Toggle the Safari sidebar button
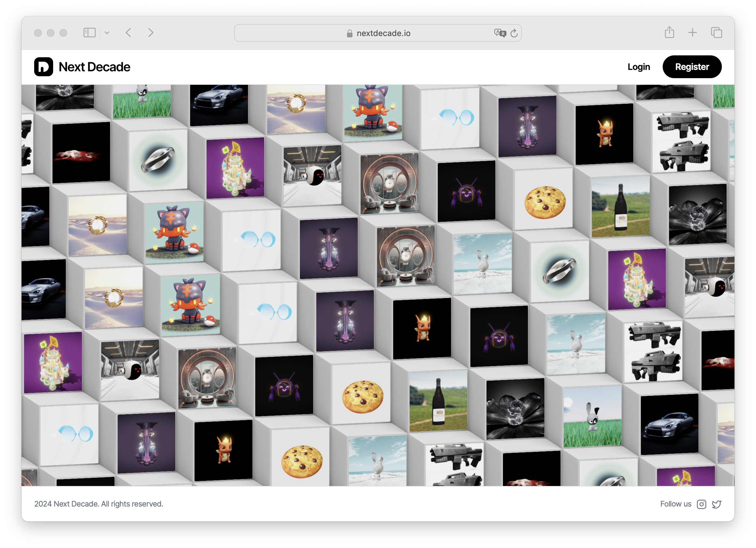756x548 pixels. click(x=89, y=33)
